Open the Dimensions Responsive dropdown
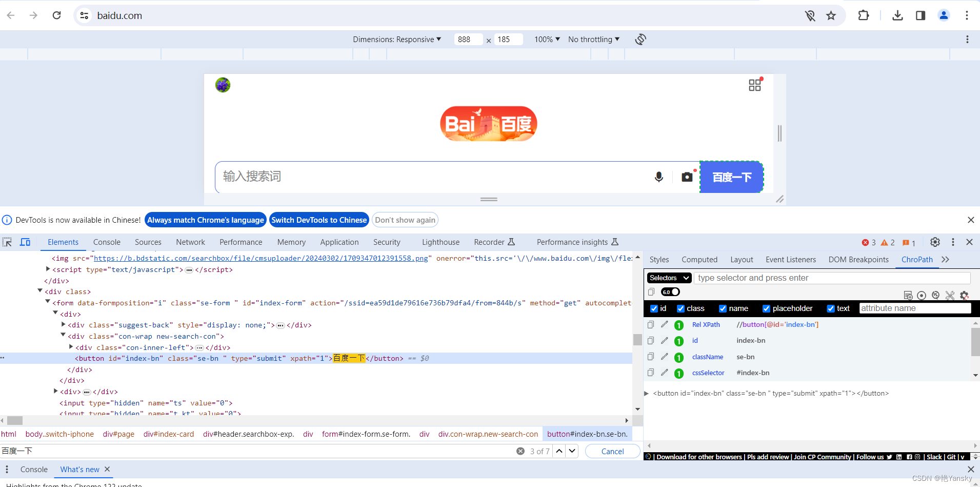This screenshot has width=980, height=487. pyautogui.click(x=397, y=40)
